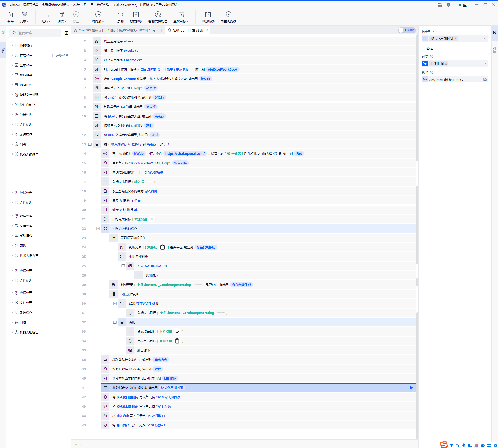498x448 pixels.
Task: Expand 软件自动化 command category
Action: click(12, 105)
